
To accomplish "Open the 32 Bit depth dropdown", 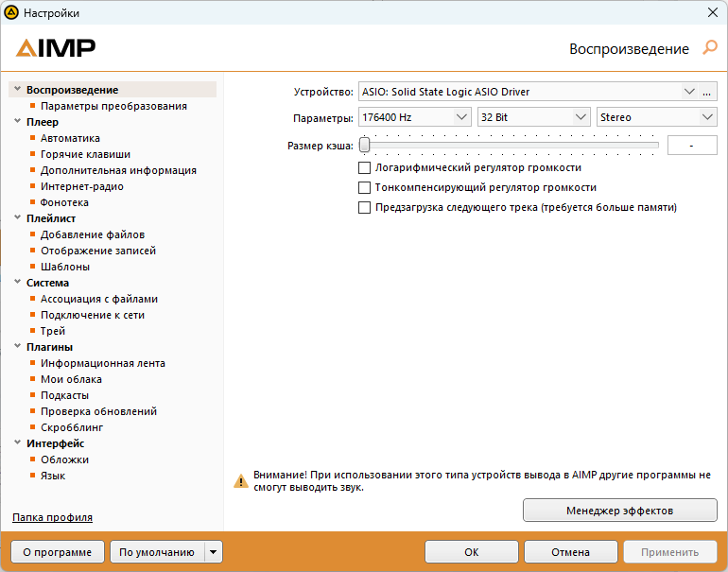I will (x=533, y=117).
